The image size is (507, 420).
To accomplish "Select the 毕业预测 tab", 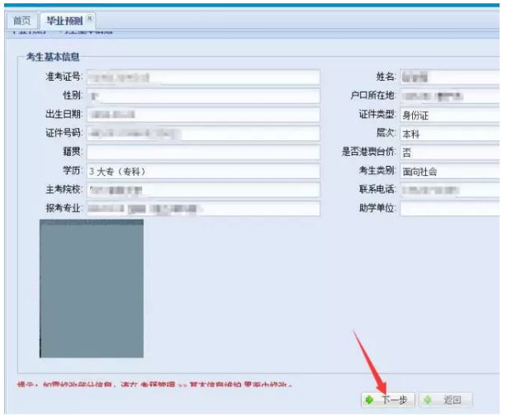I will tap(64, 21).
